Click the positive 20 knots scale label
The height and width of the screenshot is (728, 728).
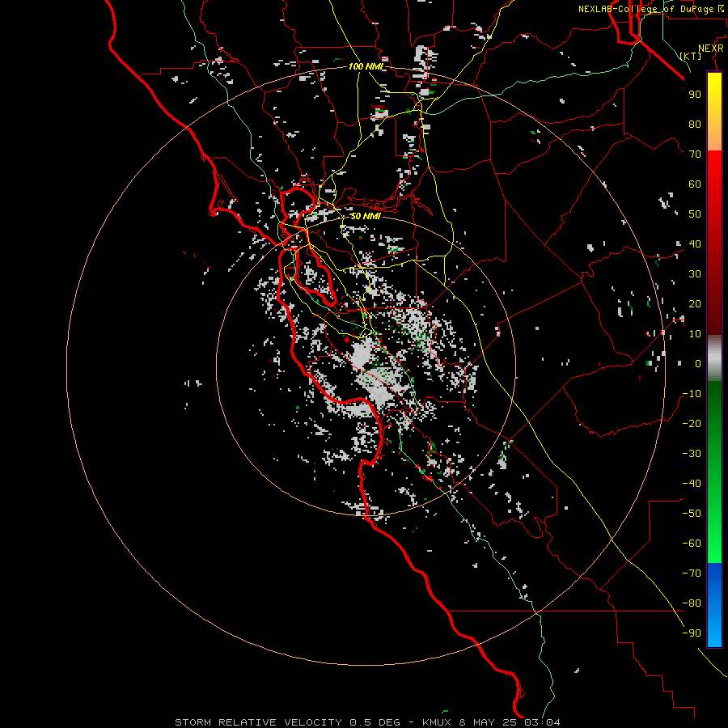click(695, 303)
